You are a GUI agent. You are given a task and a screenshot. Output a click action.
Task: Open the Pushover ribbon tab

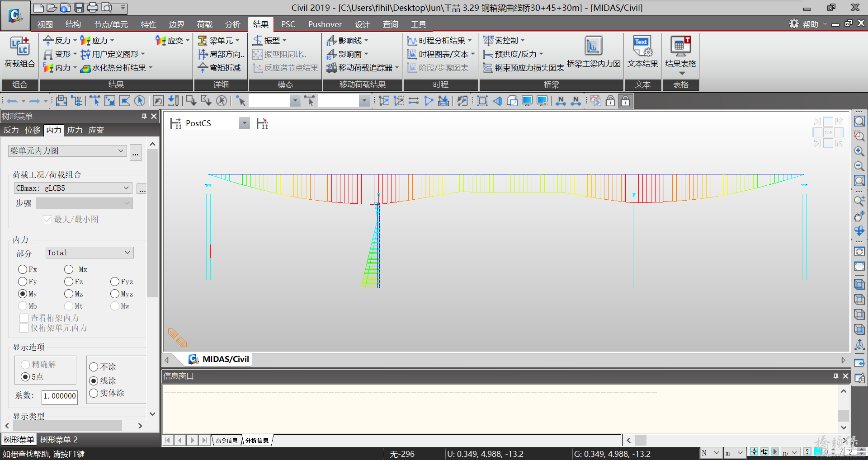point(325,24)
